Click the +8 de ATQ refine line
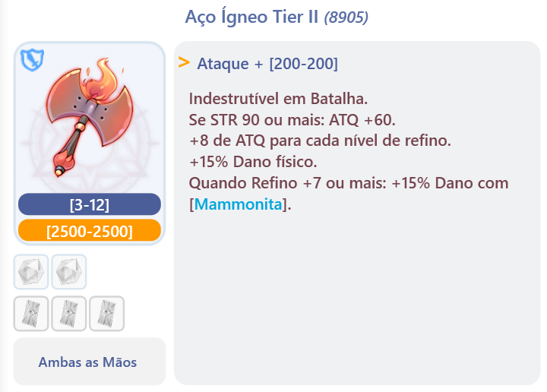 pos(320,141)
